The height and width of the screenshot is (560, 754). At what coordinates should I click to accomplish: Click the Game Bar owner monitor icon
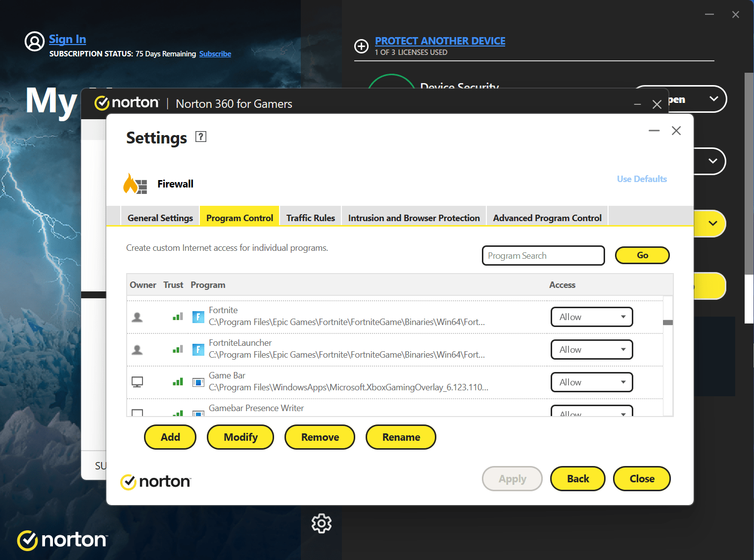[138, 382]
